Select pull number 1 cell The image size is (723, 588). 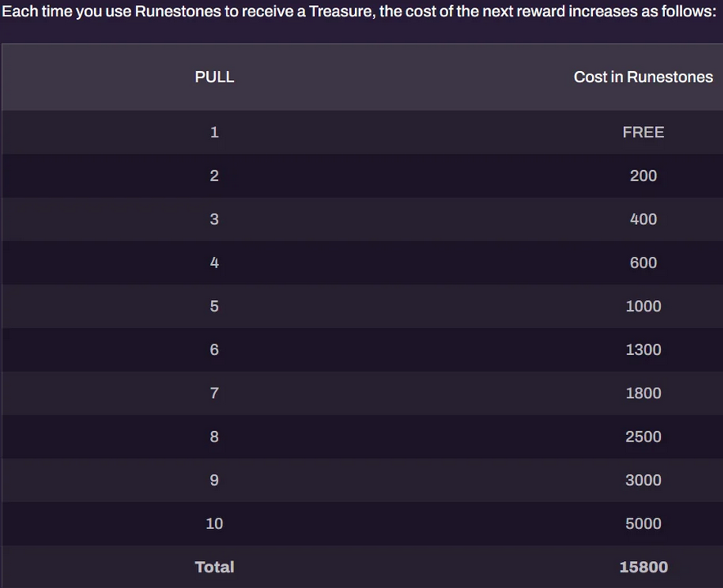tap(214, 132)
